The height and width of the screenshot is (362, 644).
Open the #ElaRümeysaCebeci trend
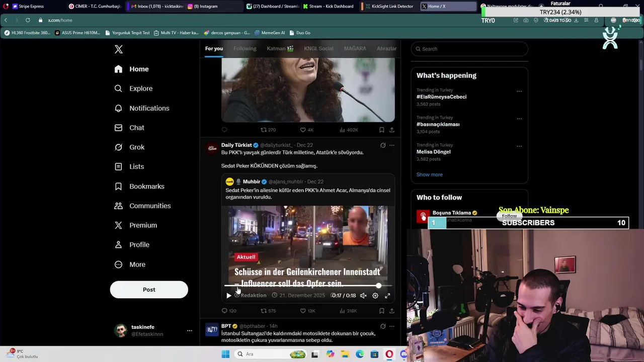[x=441, y=97]
